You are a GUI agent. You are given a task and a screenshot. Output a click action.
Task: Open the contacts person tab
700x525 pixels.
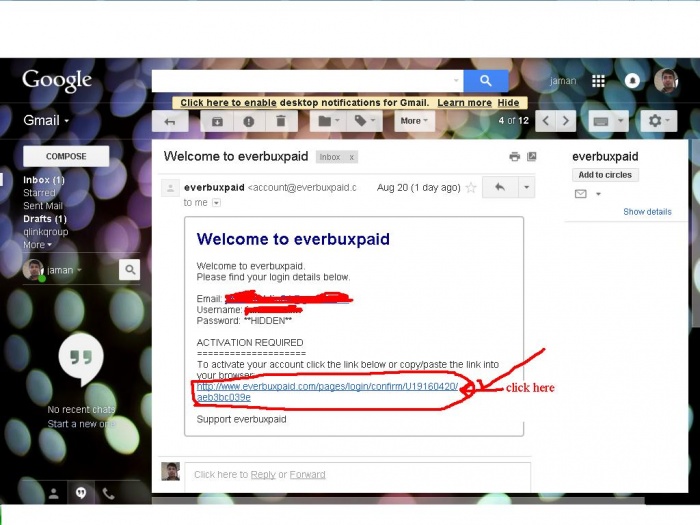pos(54,493)
